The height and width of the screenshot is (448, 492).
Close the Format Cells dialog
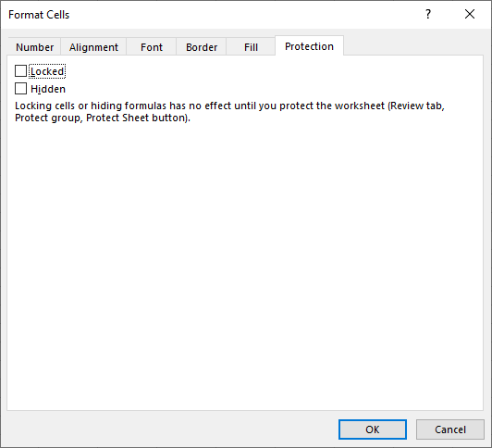470,14
